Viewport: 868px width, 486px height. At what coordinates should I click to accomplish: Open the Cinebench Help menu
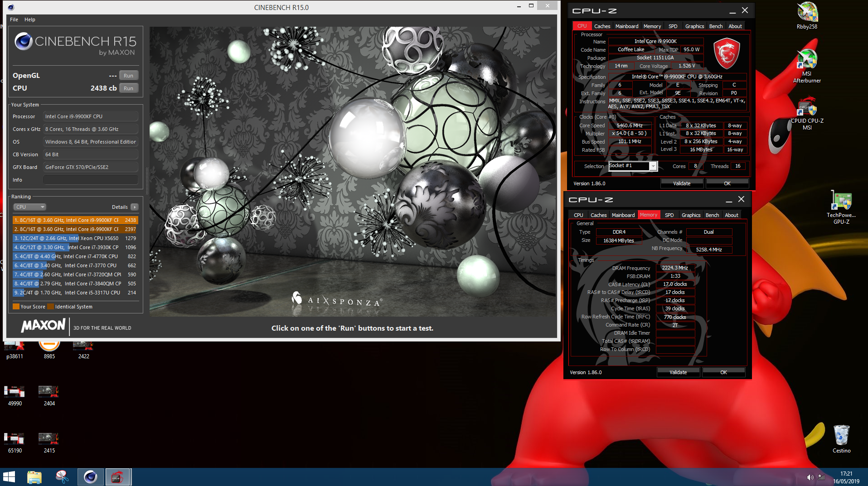point(30,19)
